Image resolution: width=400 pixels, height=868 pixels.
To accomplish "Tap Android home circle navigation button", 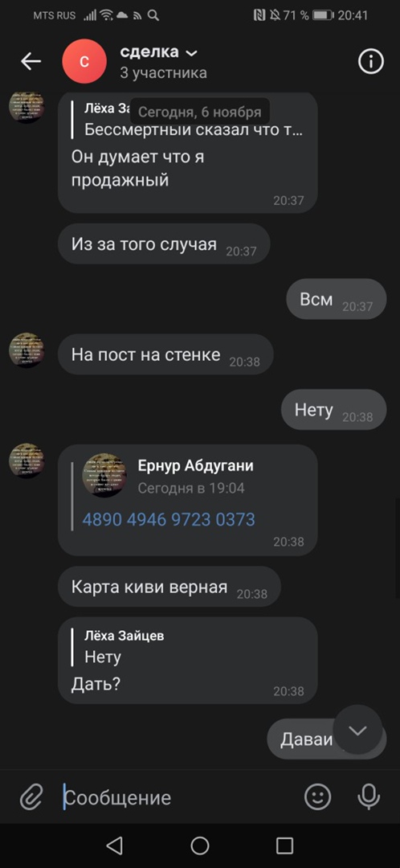I will tap(200, 845).
